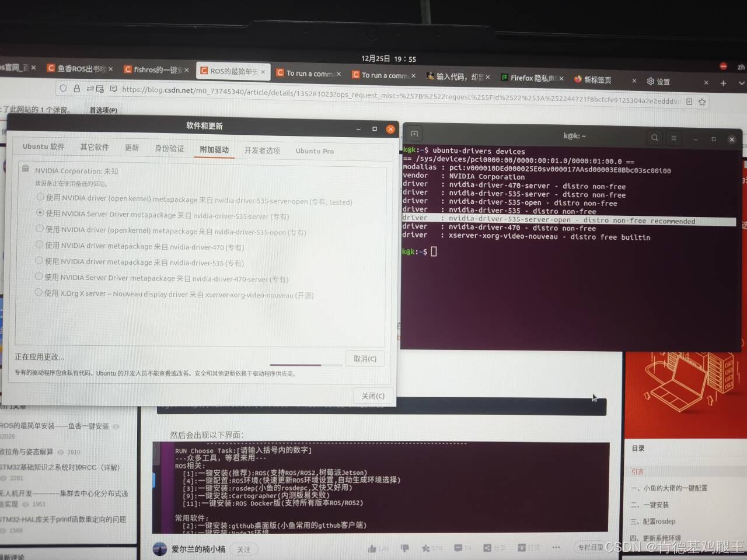Click the terminal search magnifier icon

(655, 138)
